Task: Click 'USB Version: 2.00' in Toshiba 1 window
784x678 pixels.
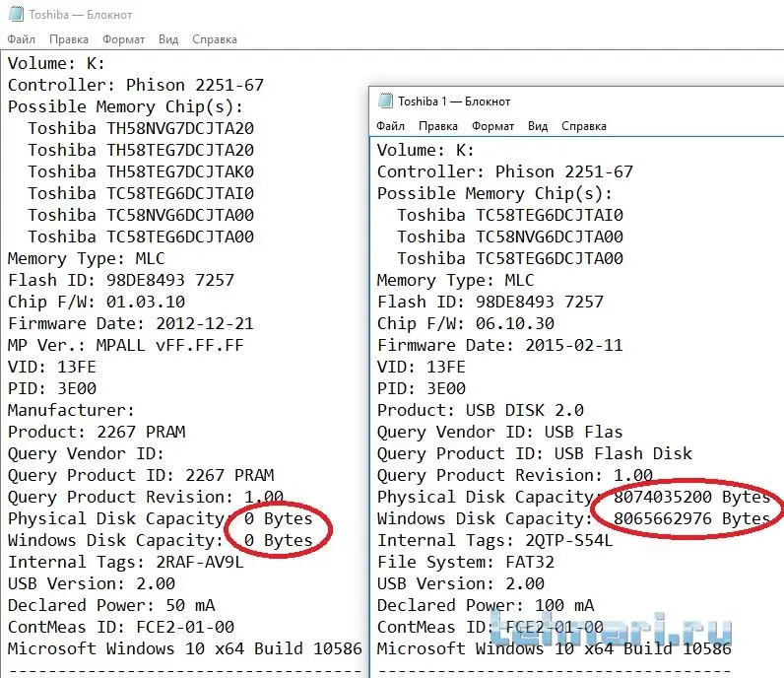Action: (461, 584)
